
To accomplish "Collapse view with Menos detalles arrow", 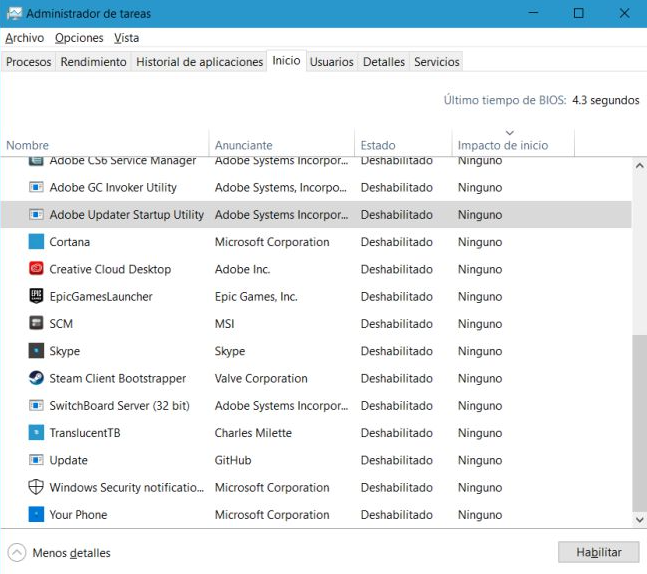I will (17, 553).
